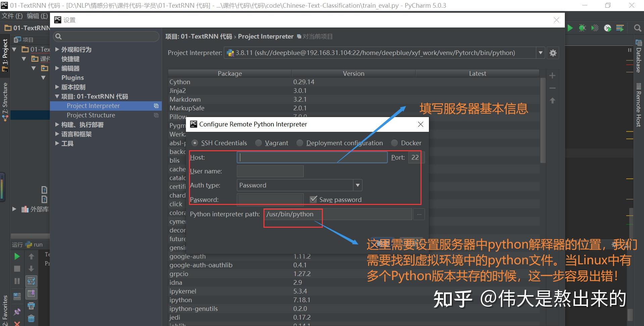Click the gear next to Project Interpreter

tap(553, 53)
